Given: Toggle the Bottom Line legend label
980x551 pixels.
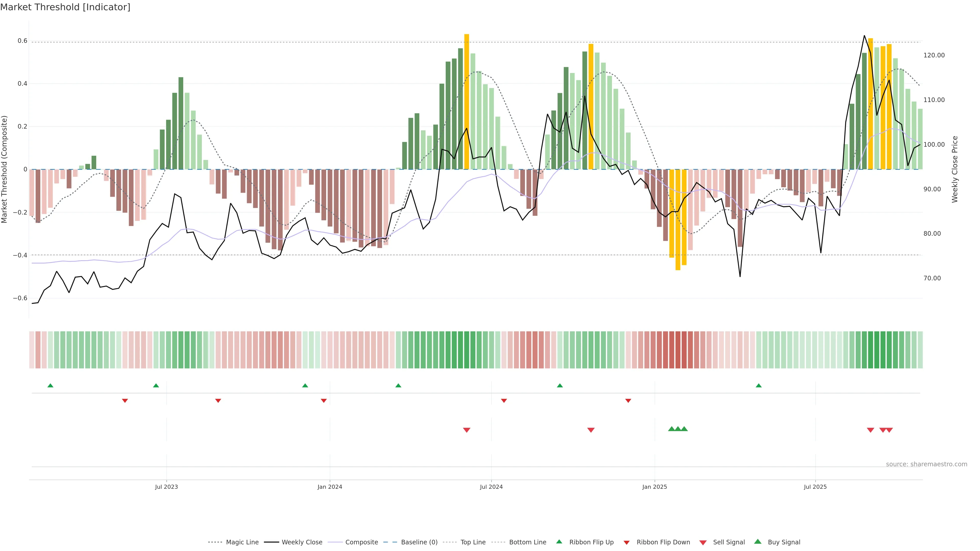Looking at the screenshot, I should click(527, 542).
